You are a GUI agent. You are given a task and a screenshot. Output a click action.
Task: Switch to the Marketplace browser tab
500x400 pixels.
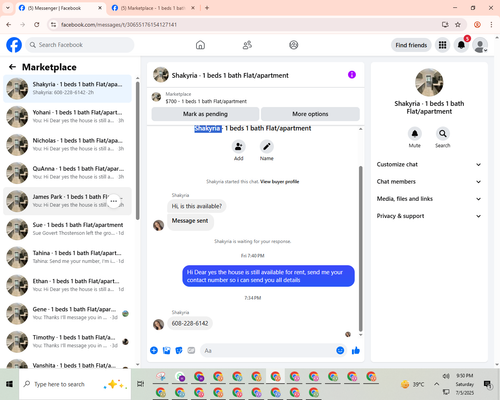152,8
